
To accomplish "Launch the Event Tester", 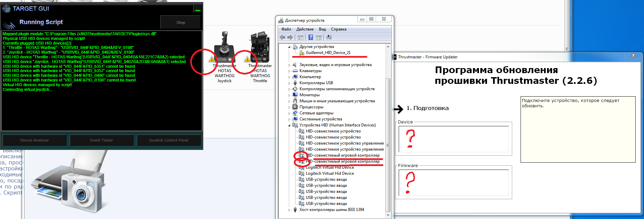I will click(102, 140).
